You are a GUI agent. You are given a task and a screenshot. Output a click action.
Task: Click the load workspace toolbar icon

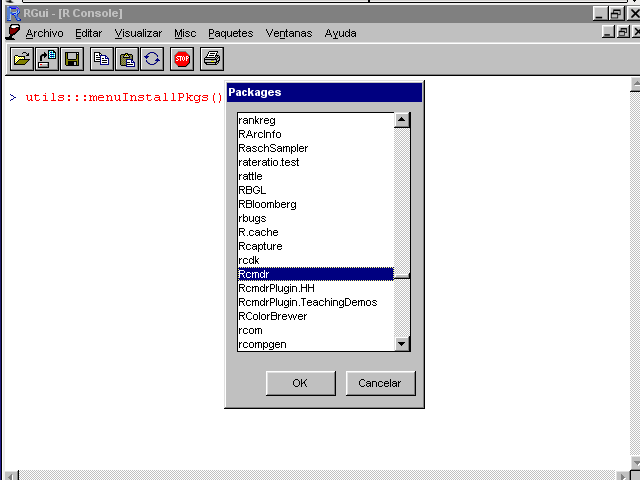[x=46, y=59]
